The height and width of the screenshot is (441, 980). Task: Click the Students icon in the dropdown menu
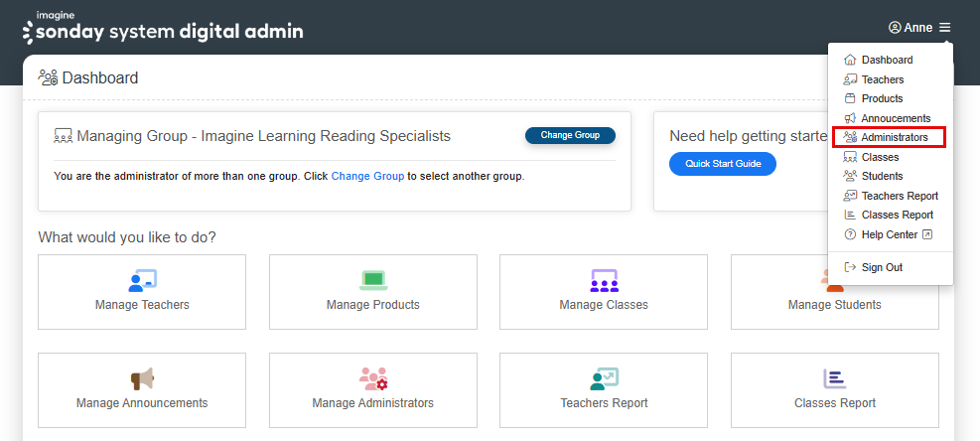850,176
